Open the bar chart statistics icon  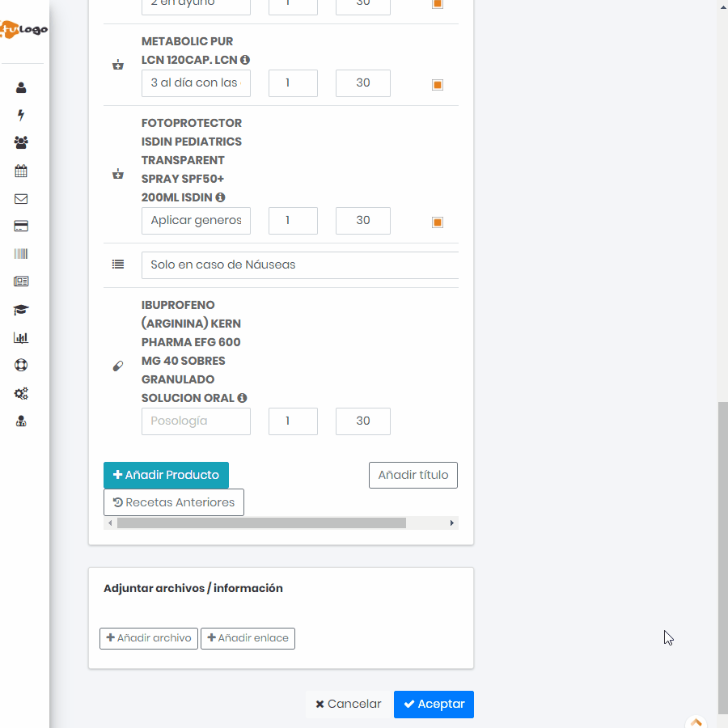21,337
